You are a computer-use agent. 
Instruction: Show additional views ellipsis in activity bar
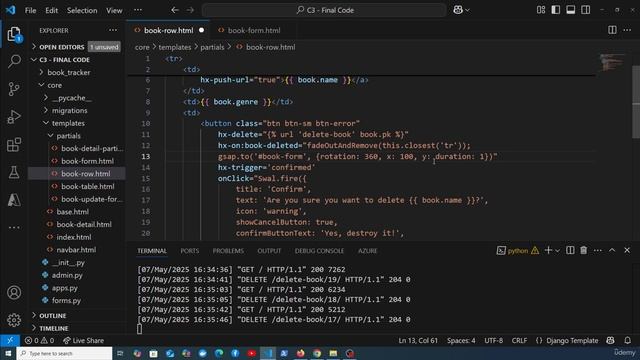14,227
